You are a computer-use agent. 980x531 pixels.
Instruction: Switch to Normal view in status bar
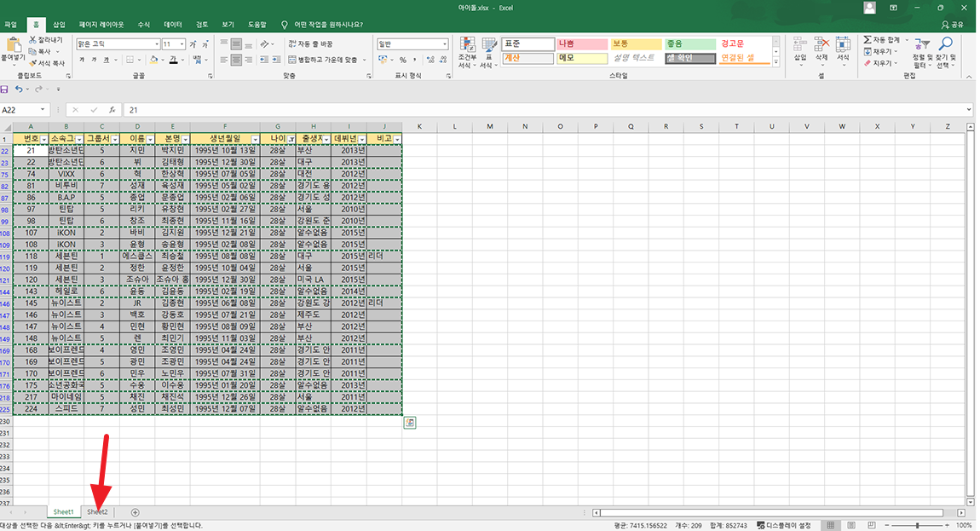click(x=831, y=525)
